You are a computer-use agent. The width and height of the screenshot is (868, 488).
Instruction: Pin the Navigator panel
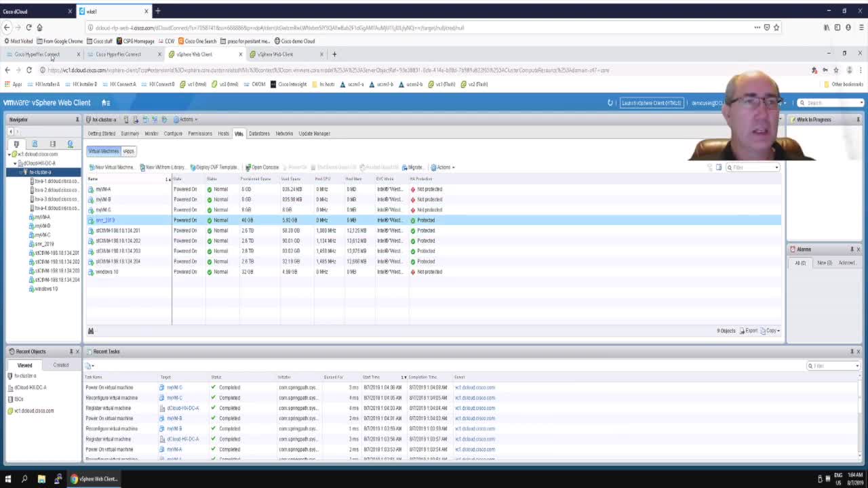pos(77,119)
